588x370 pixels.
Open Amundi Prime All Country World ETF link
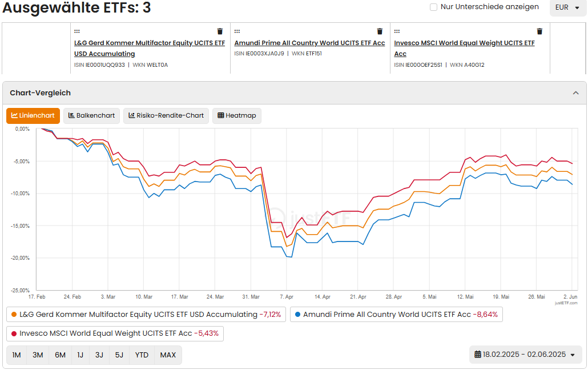[x=310, y=43]
